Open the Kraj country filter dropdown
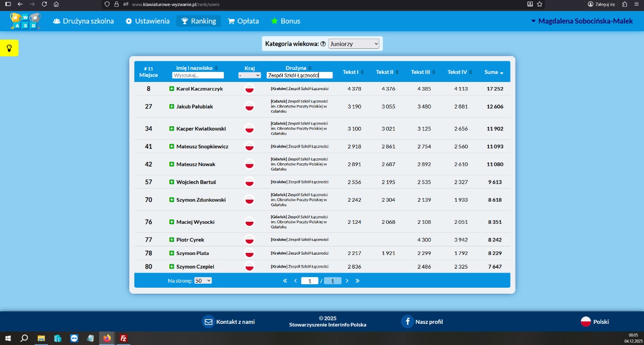 [250, 75]
